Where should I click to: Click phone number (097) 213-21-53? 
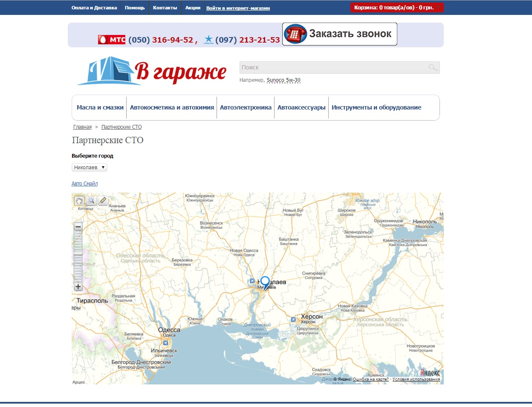(248, 40)
